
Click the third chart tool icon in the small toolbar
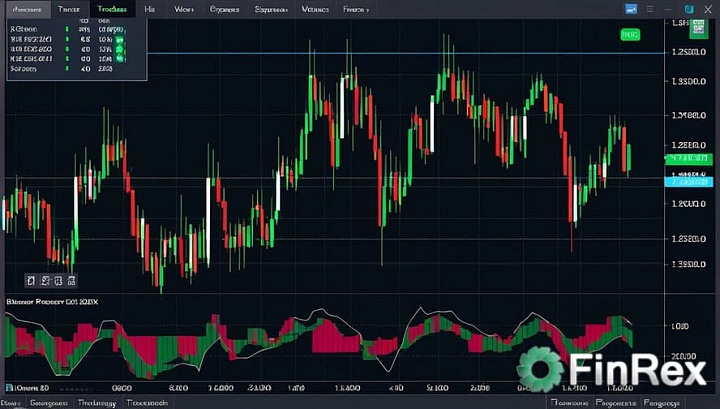58,280
